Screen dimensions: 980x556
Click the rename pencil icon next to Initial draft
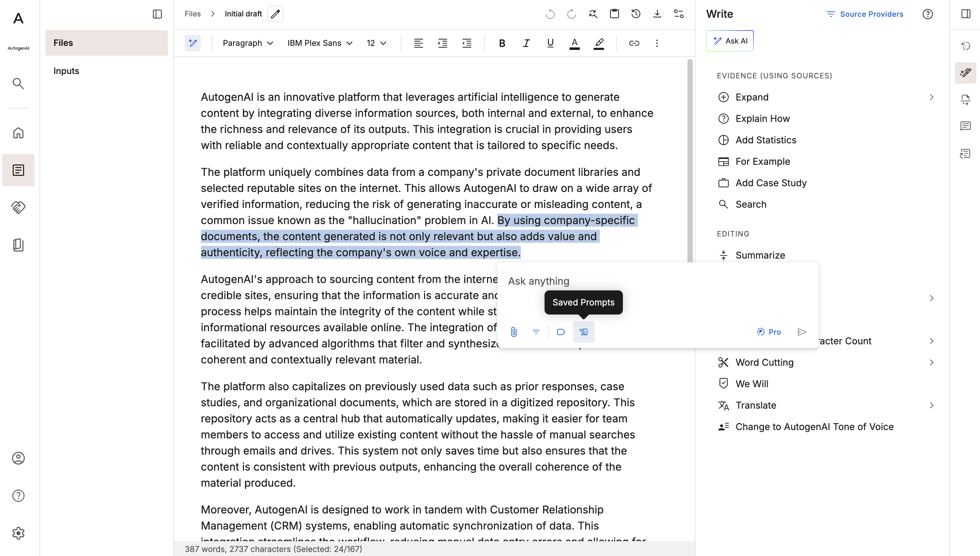coord(275,14)
